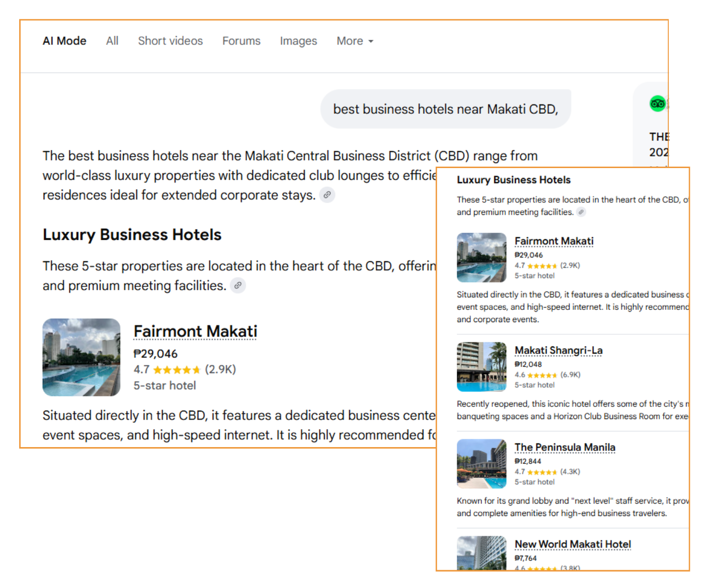Image resolution: width=710 pixels, height=588 pixels.
Task: Click the green Tripadvisor owl icon
Action: tap(657, 103)
